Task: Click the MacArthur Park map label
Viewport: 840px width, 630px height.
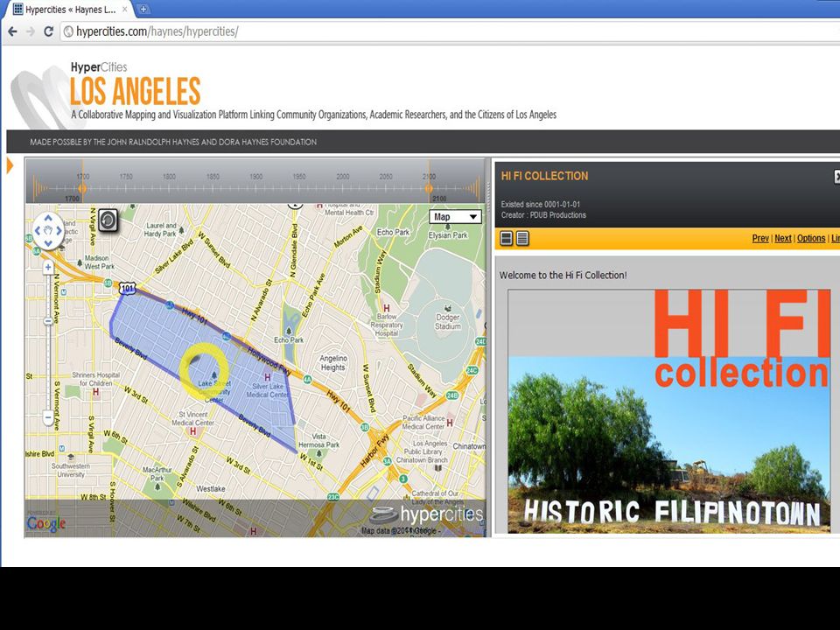Action: (x=157, y=473)
